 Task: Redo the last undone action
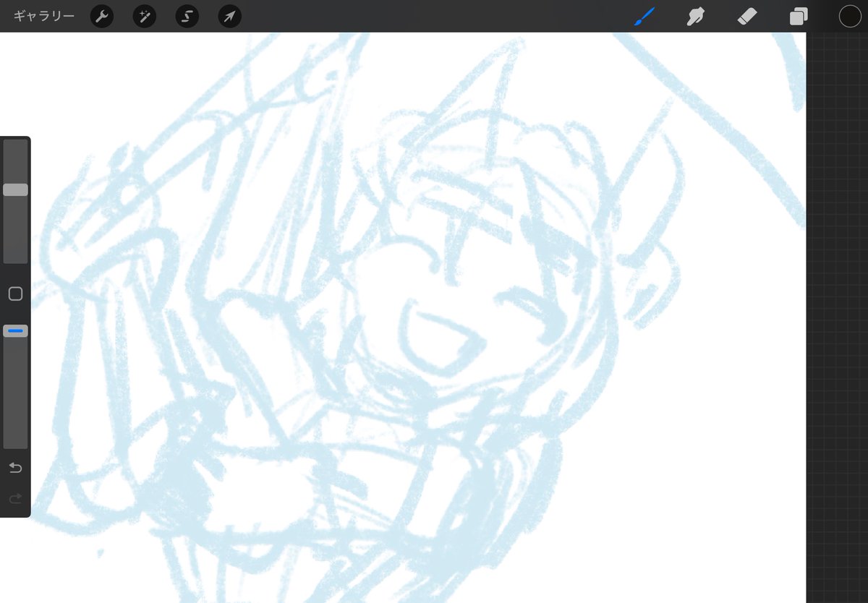pyautogui.click(x=15, y=498)
